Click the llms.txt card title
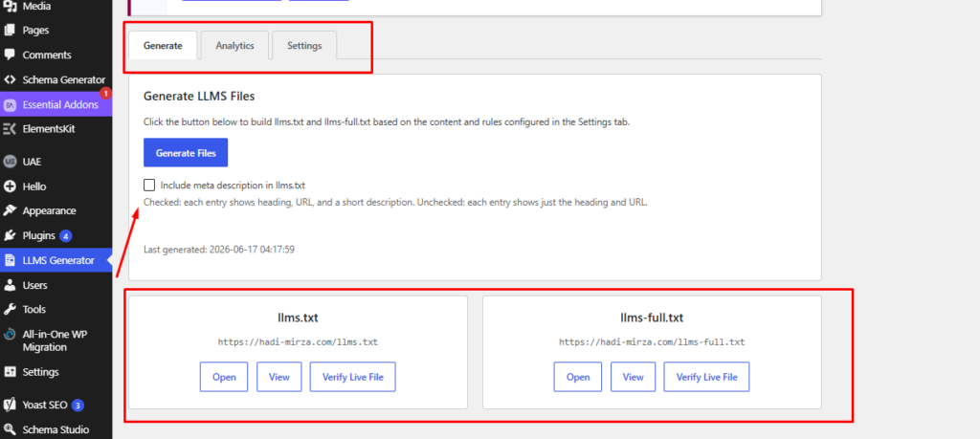 coord(299,318)
